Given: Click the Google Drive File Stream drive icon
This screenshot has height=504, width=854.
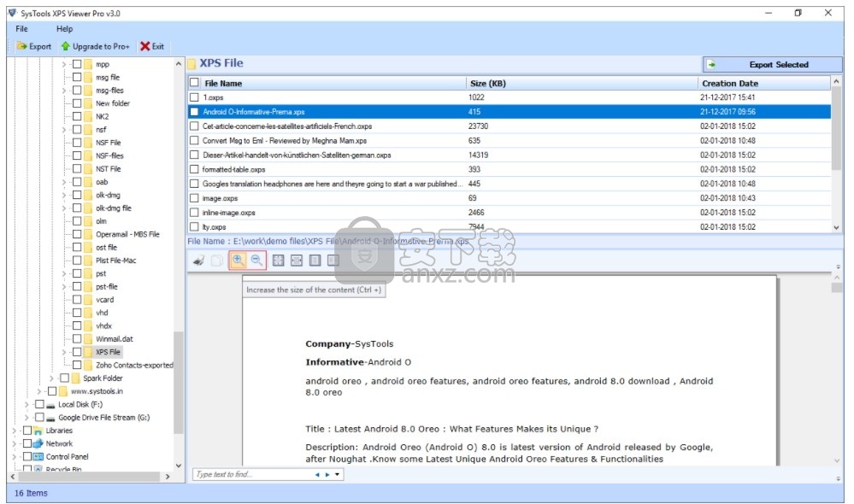Looking at the screenshot, I should pos(50,418).
